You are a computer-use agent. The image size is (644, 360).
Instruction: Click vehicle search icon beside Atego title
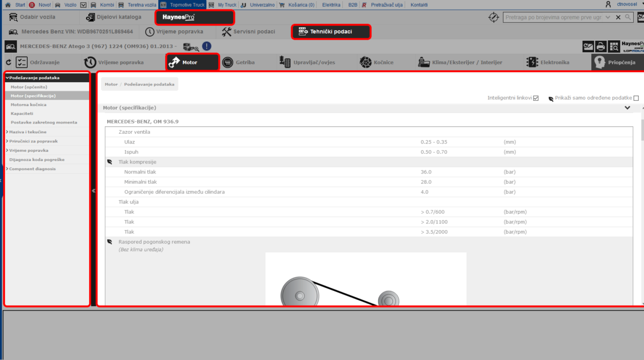(x=11, y=46)
